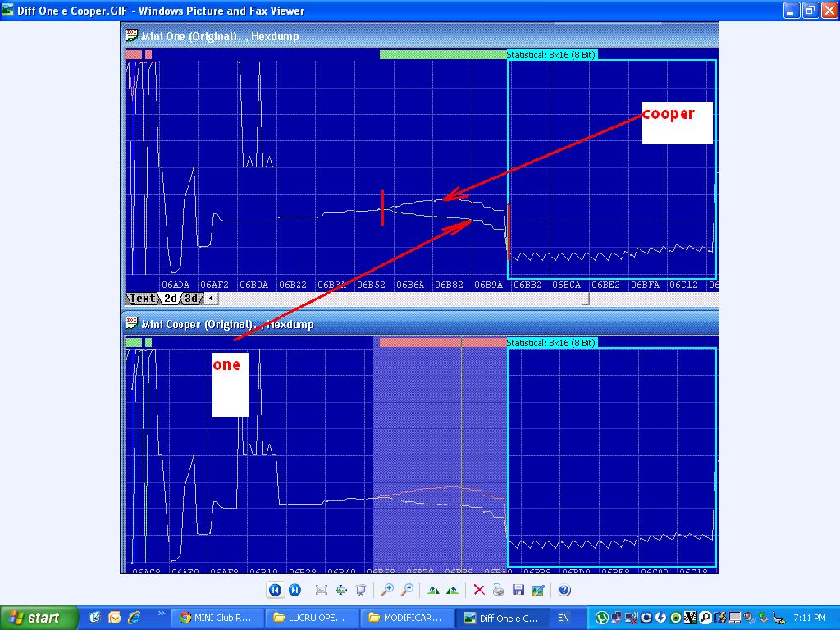Save a copy of the image
Viewport: 840px width, 630px height.
click(518, 590)
